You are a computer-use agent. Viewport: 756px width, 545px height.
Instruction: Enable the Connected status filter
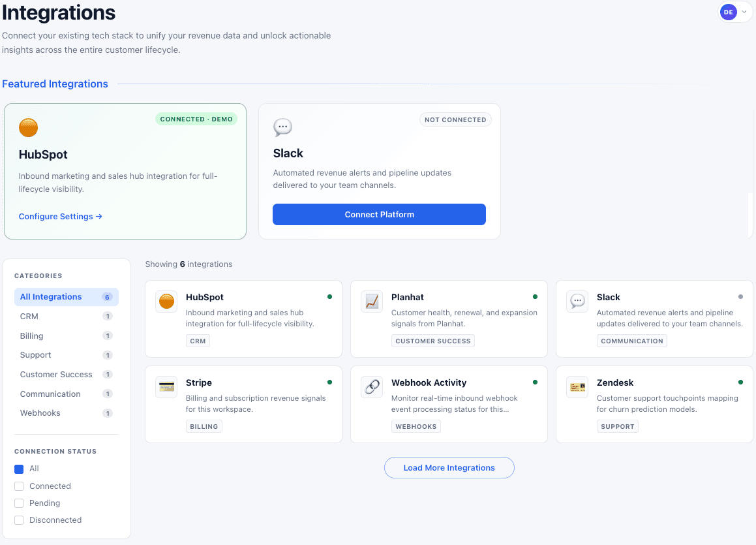pyautogui.click(x=19, y=486)
